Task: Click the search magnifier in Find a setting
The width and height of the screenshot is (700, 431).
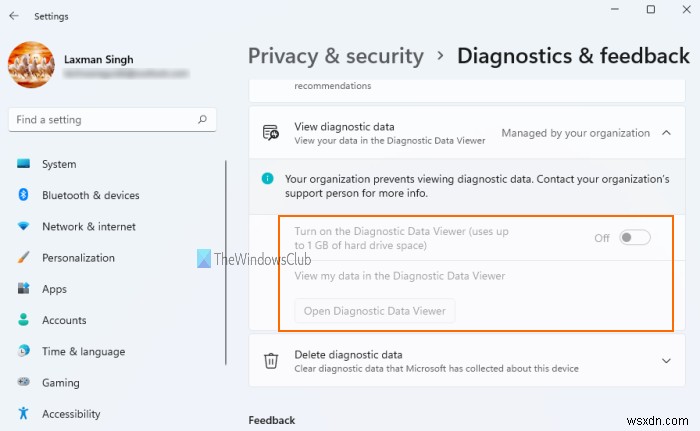Action: tap(203, 120)
